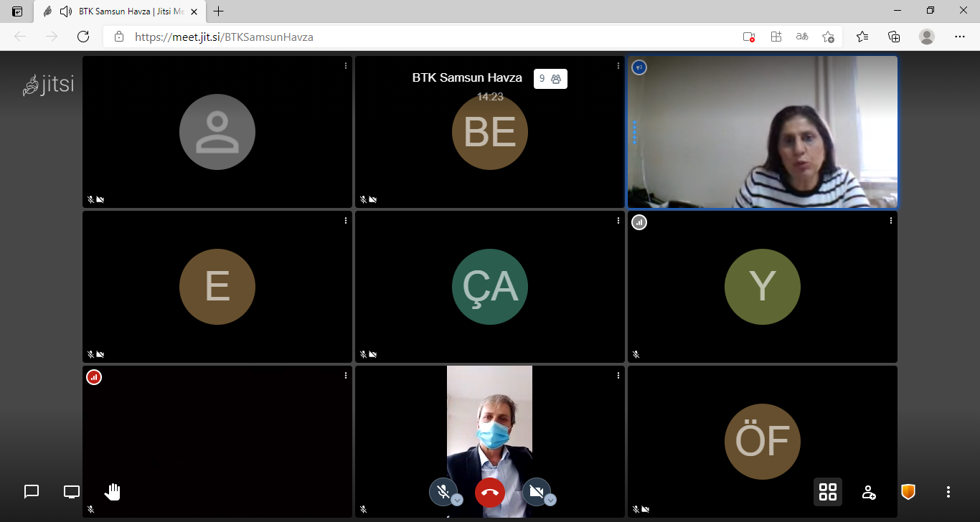Turn on the camera
The height and width of the screenshot is (522, 980).
coord(536,492)
